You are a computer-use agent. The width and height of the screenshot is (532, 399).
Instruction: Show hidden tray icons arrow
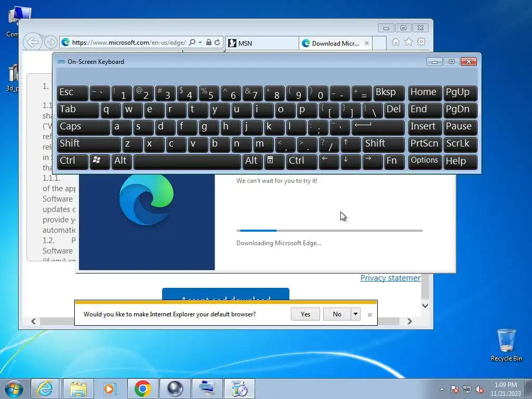[442, 390]
